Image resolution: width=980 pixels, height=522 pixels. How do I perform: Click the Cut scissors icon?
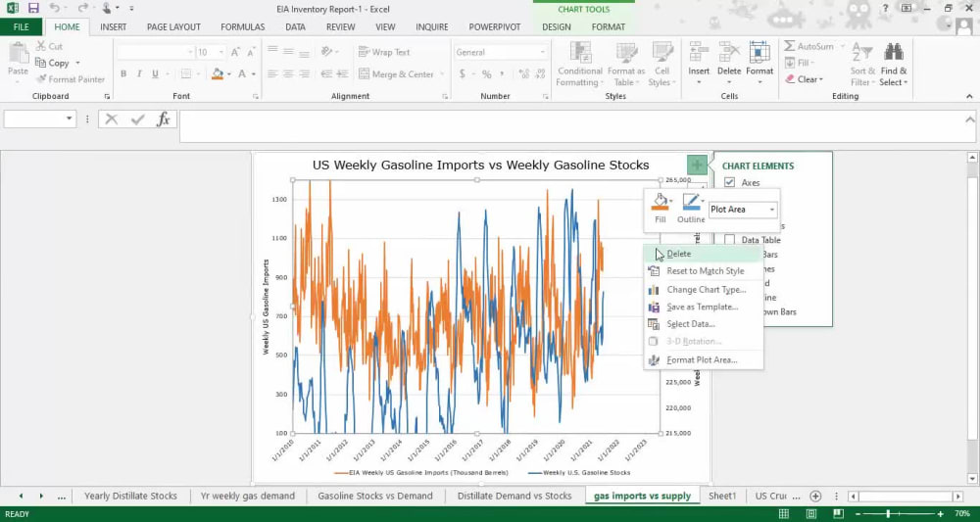[x=40, y=46]
